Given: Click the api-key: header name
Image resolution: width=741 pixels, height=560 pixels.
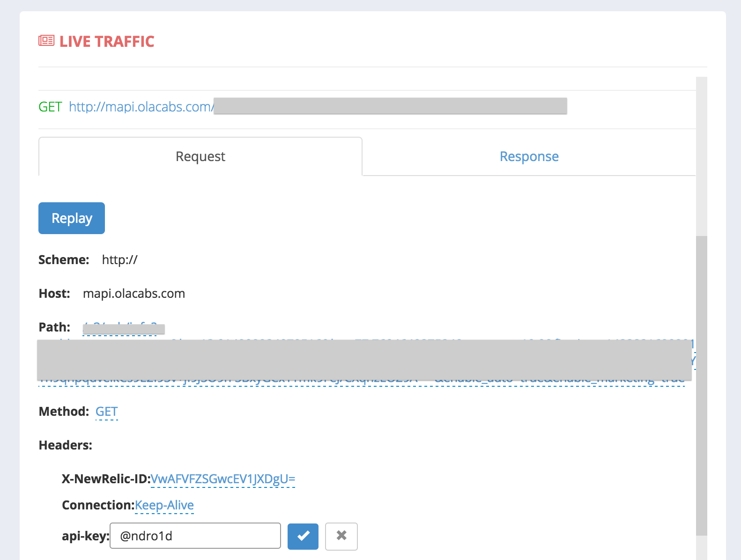Looking at the screenshot, I should 86,536.
